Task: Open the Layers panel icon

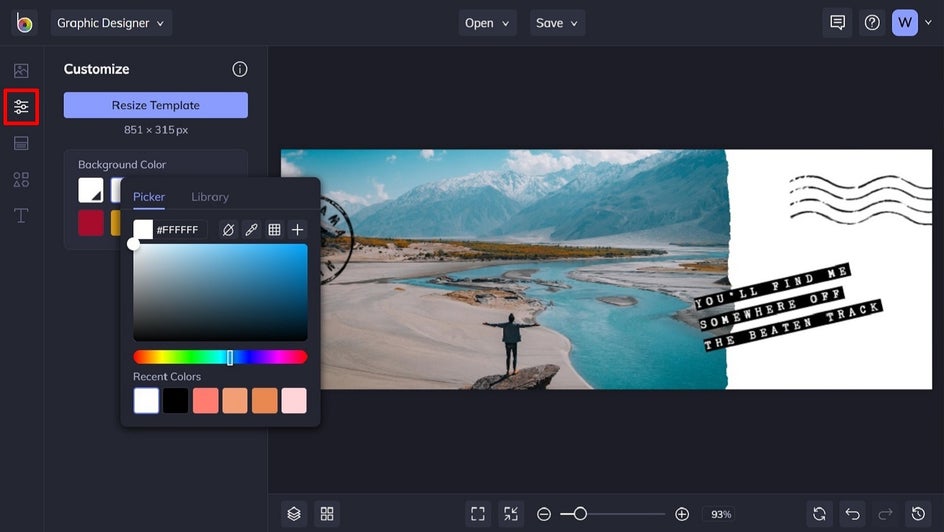Action: coord(294,514)
